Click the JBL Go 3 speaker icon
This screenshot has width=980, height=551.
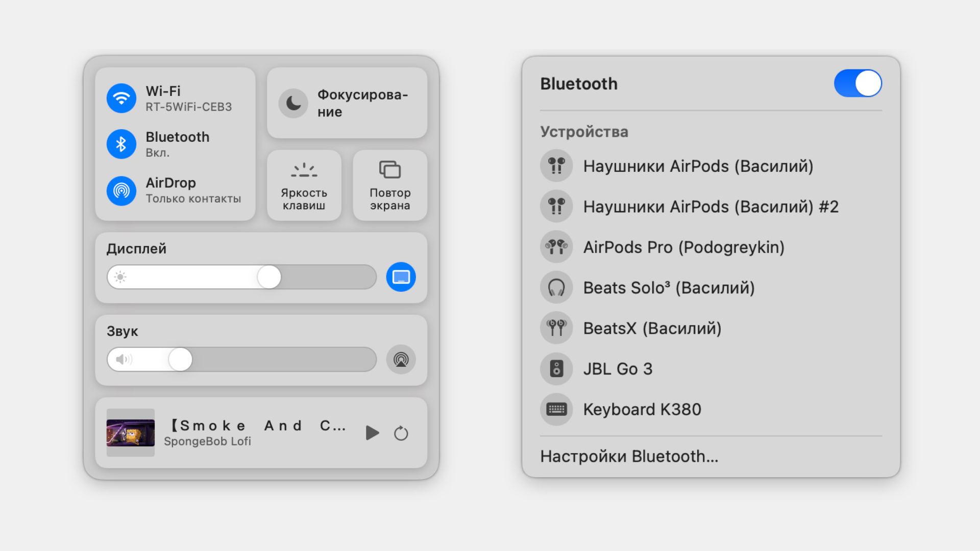(556, 368)
